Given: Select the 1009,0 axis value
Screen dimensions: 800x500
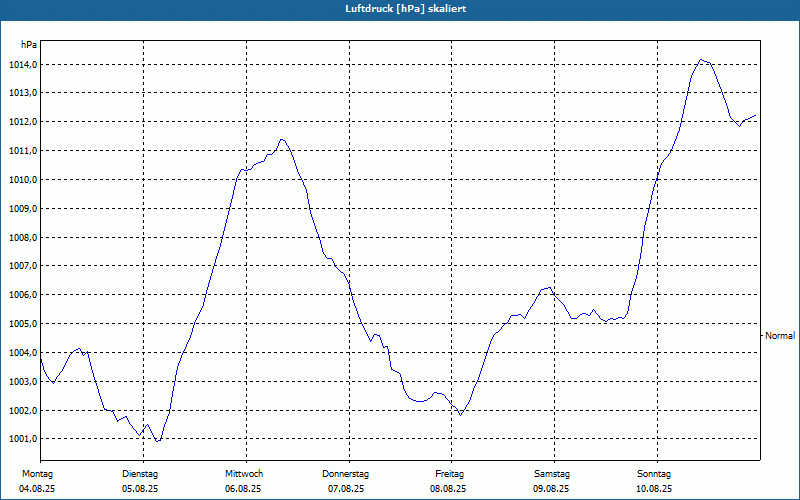Looking at the screenshot, I should pyautogui.click(x=22, y=209).
